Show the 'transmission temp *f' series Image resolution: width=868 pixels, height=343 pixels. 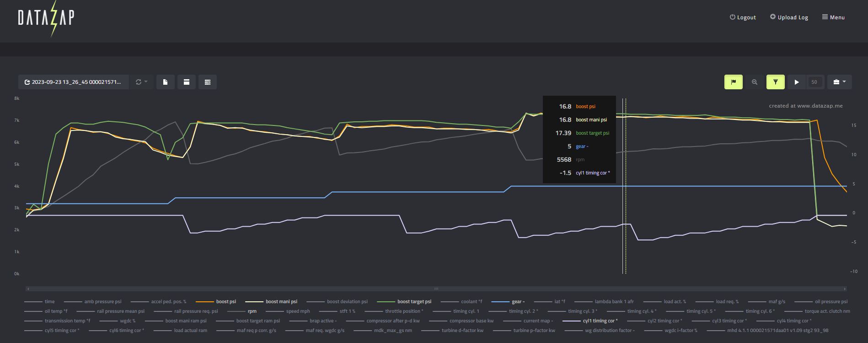(57, 321)
